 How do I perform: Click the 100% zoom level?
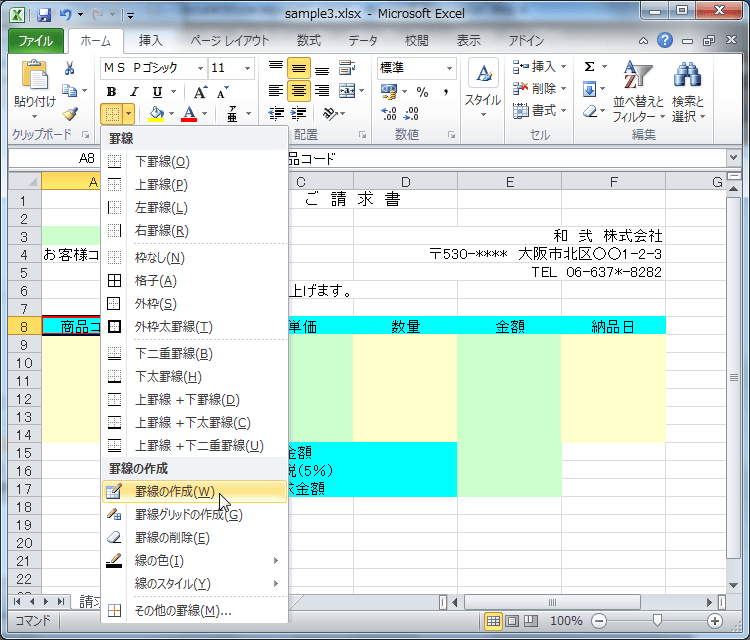pos(566,621)
